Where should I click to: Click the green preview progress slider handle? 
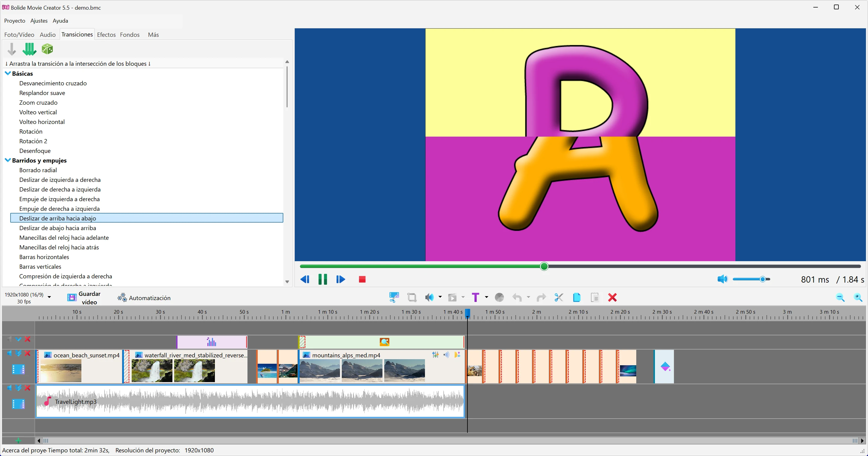pyautogui.click(x=544, y=266)
